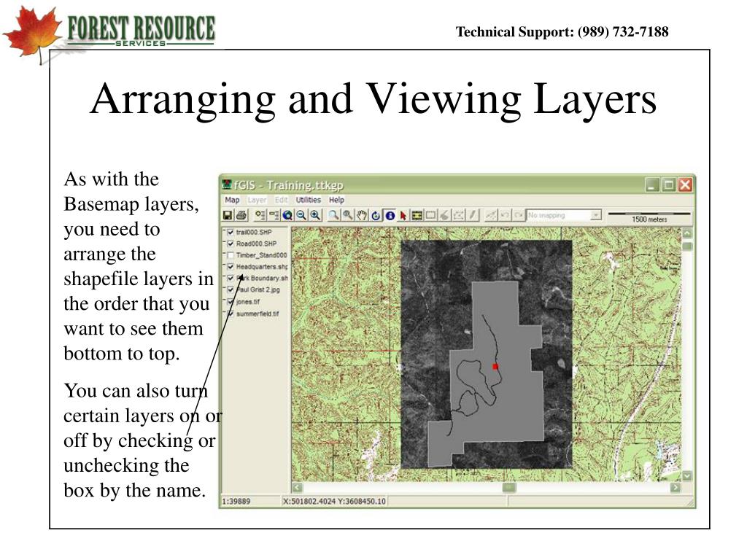Click the blue circular refresh icon
Screen dimensions: 747x560
[376, 216]
